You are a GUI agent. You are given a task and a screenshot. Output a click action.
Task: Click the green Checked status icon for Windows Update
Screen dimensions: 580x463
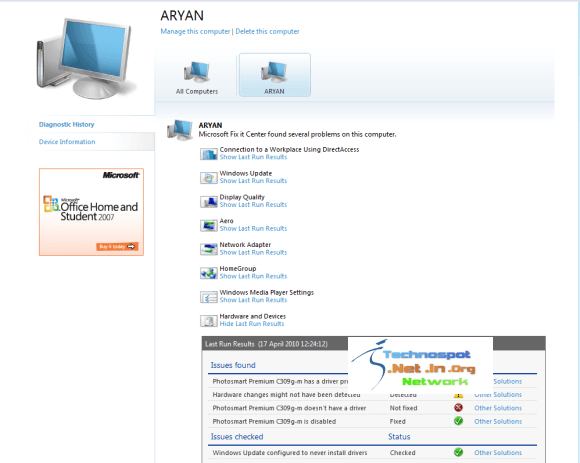(458, 452)
